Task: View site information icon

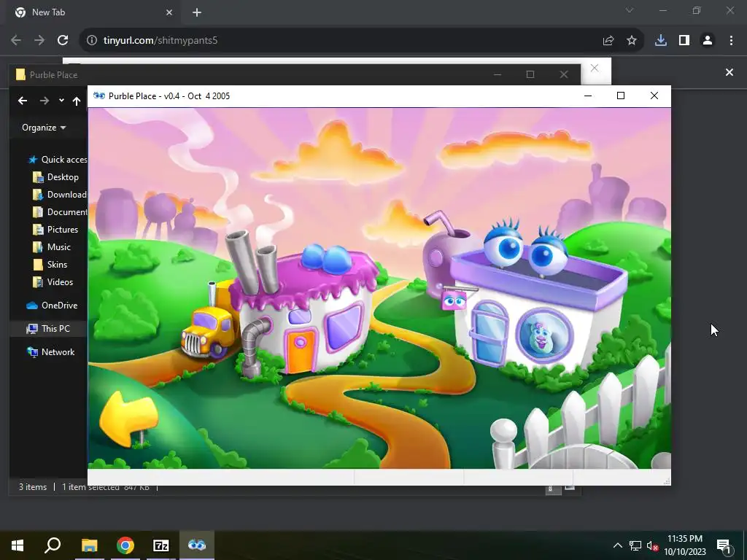Action: (92, 41)
